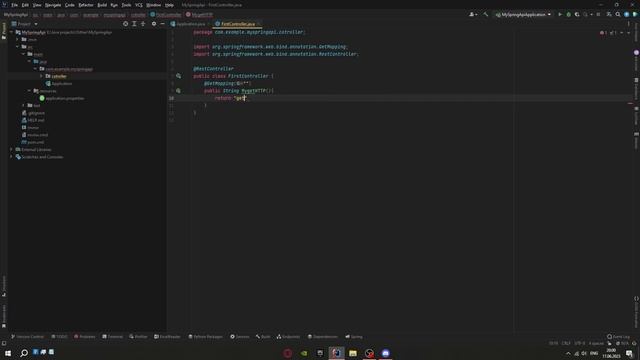Open the Spring tool window
640x360 pixels.
click(x=354, y=337)
